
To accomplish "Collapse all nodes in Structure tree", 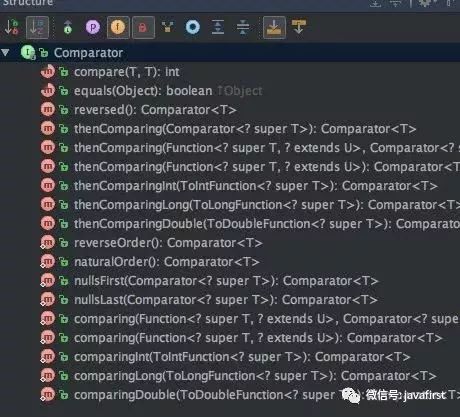I will (x=243, y=27).
